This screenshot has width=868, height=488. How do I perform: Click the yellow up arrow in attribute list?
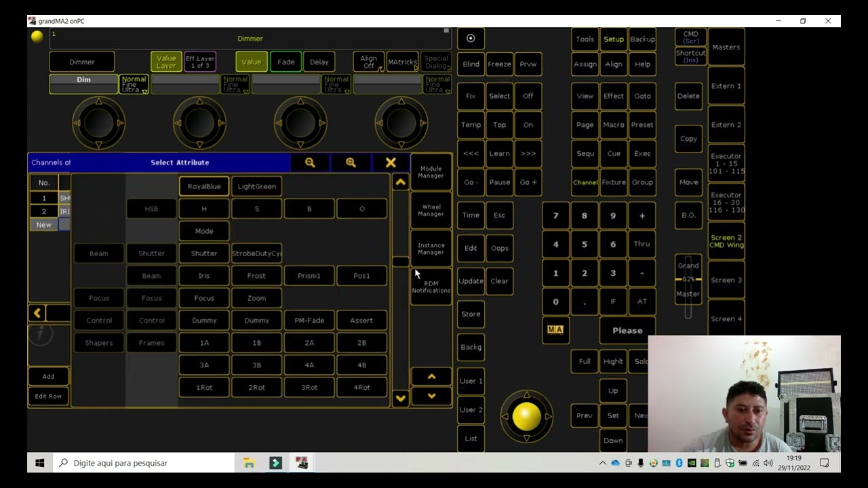400,182
